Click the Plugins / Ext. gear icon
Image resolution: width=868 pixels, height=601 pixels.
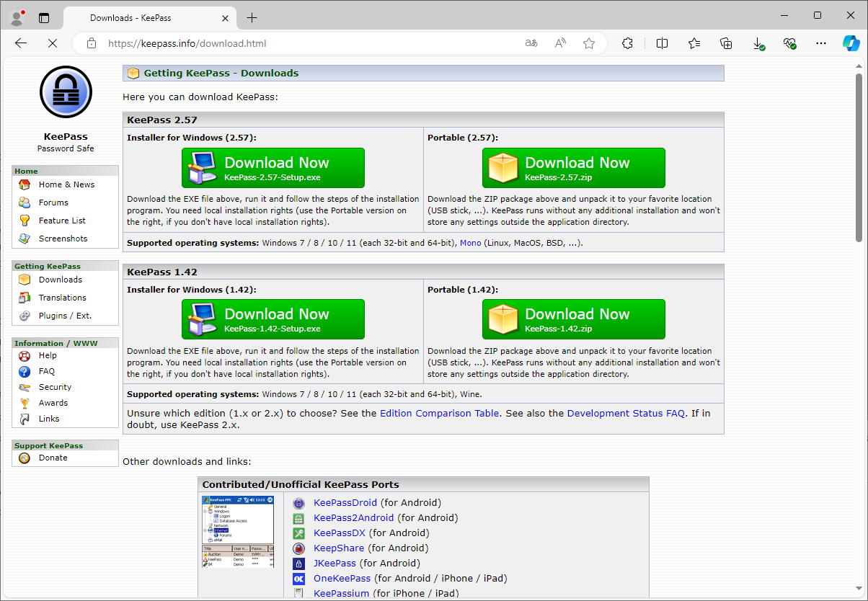coord(25,316)
